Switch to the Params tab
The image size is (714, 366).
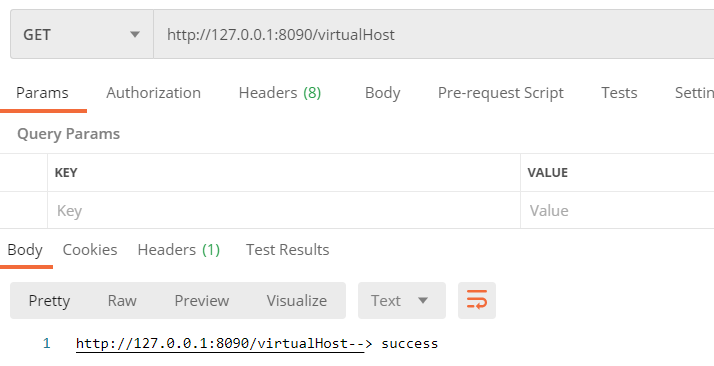[42, 93]
